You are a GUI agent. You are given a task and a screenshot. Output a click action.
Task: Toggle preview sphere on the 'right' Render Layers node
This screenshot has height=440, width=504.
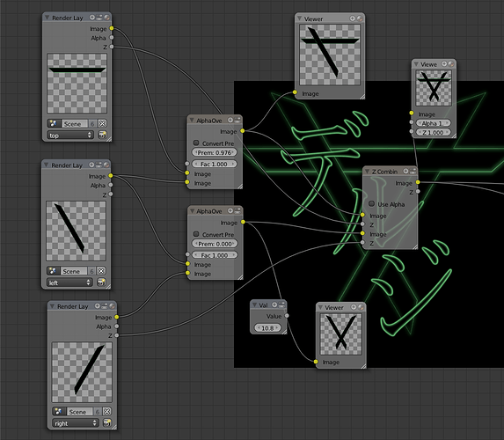click(112, 306)
